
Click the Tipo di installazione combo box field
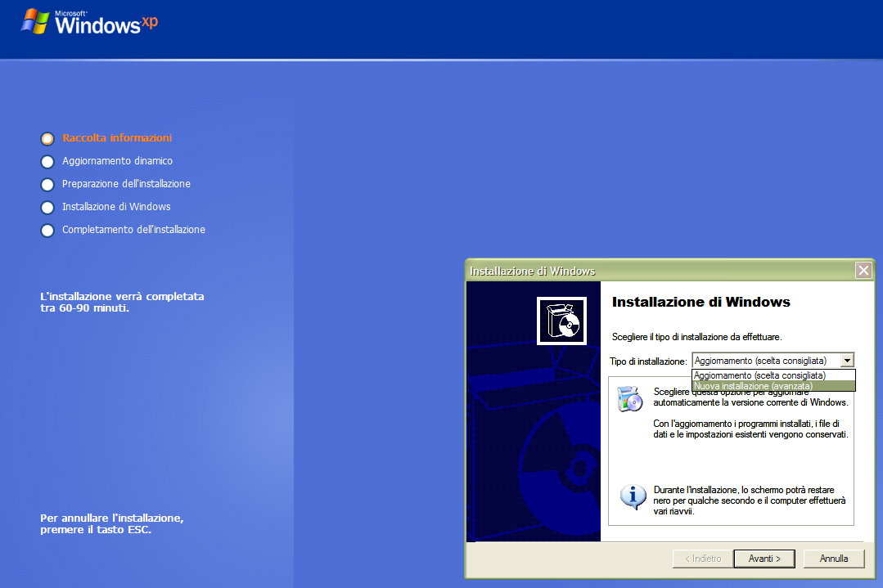773,360
